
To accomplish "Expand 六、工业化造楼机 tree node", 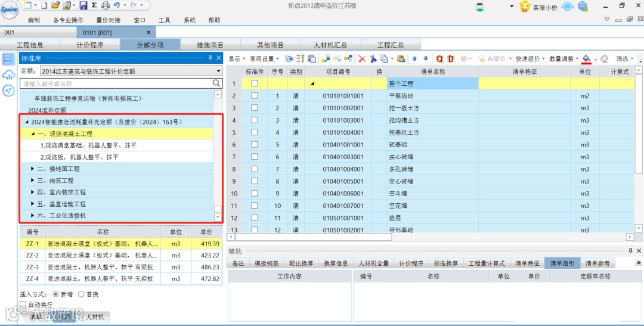I will click(33, 216).
